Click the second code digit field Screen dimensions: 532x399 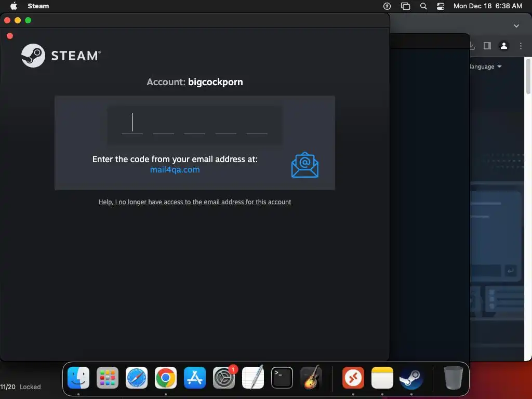click(x=164, y=124)
